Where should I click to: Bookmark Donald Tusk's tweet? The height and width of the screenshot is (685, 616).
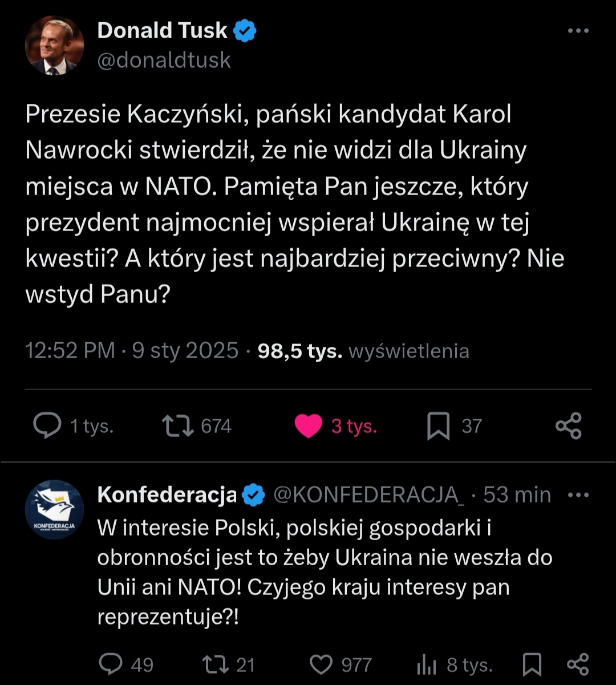(438, 426)
